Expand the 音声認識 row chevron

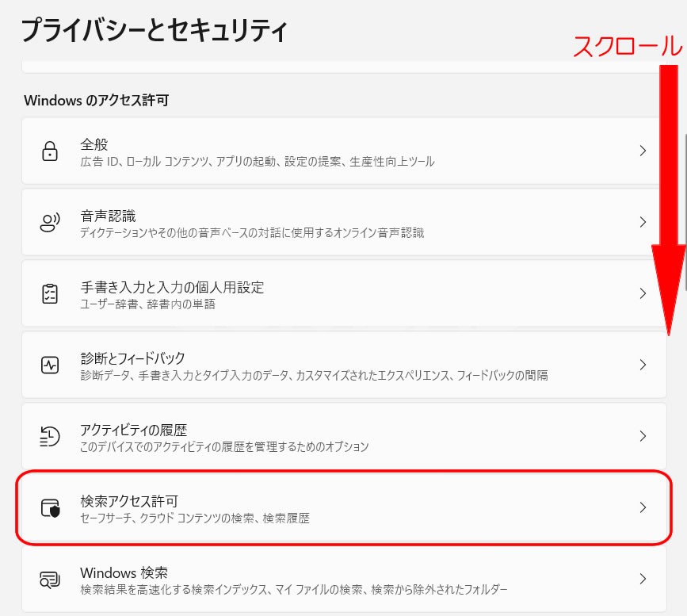tap(643, 222)
